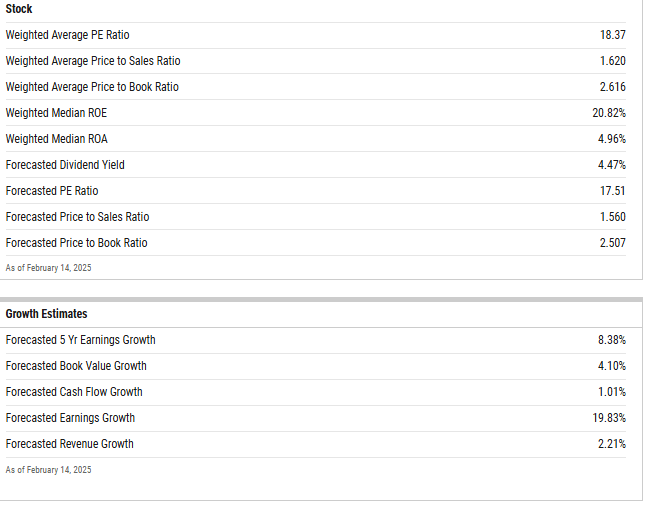Select the Weighted Average PE Ratio label

coord(67,35)
